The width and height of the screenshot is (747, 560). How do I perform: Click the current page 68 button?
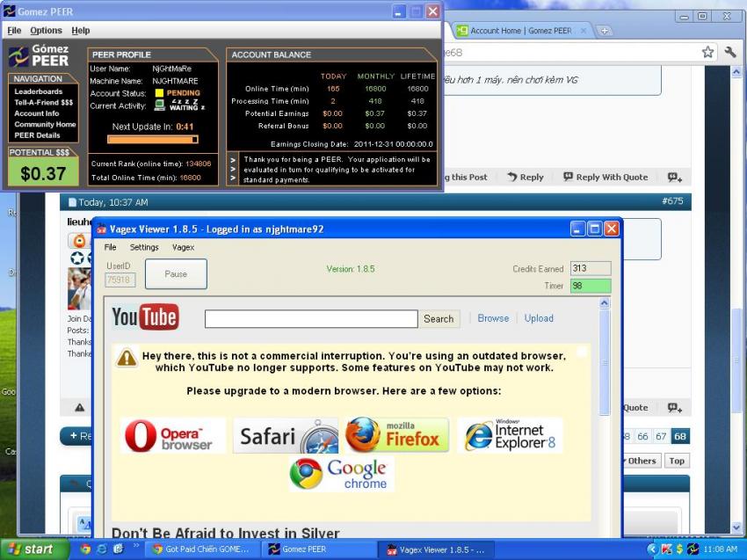[x=680, y=436]
